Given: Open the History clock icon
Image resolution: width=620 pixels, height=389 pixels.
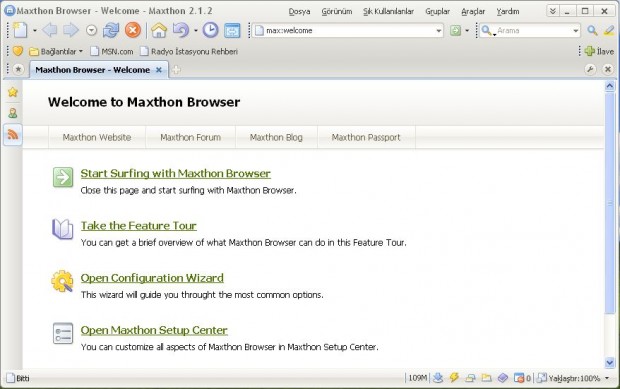Looking at the screenshot, I should pyautogui.click(x=210, y=30).
